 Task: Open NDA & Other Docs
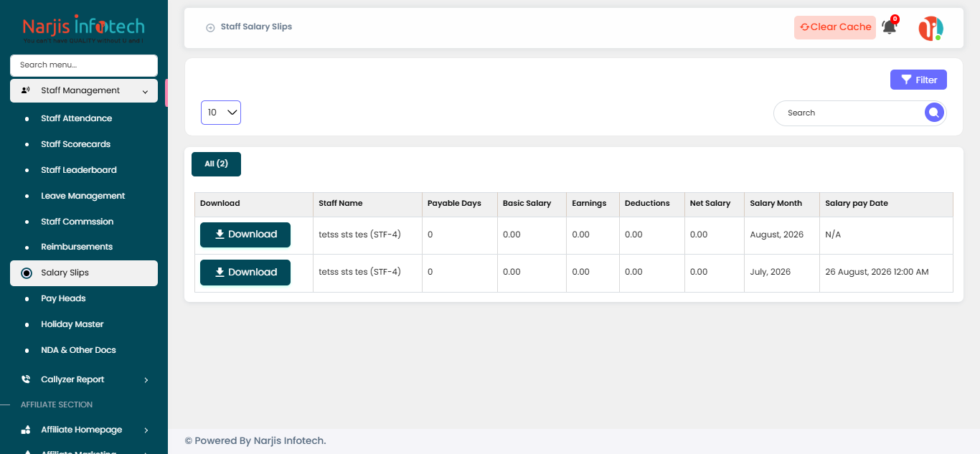[x=78, y=350]
